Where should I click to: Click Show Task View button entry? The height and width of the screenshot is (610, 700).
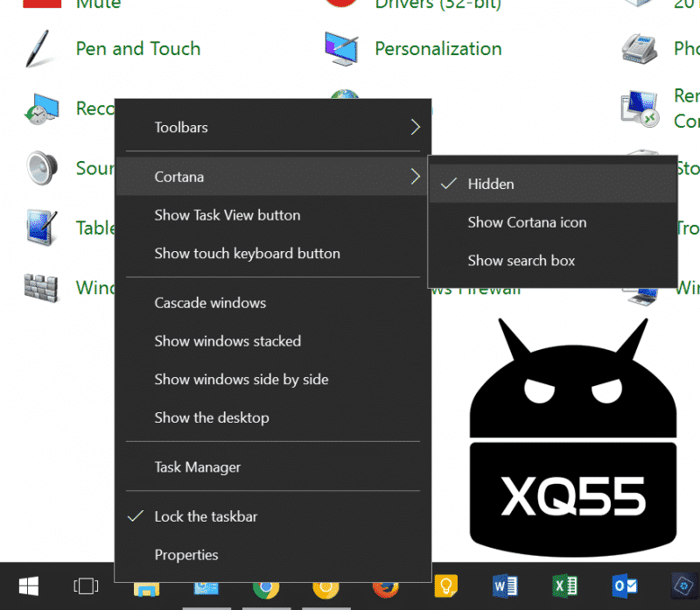(227, 215)
